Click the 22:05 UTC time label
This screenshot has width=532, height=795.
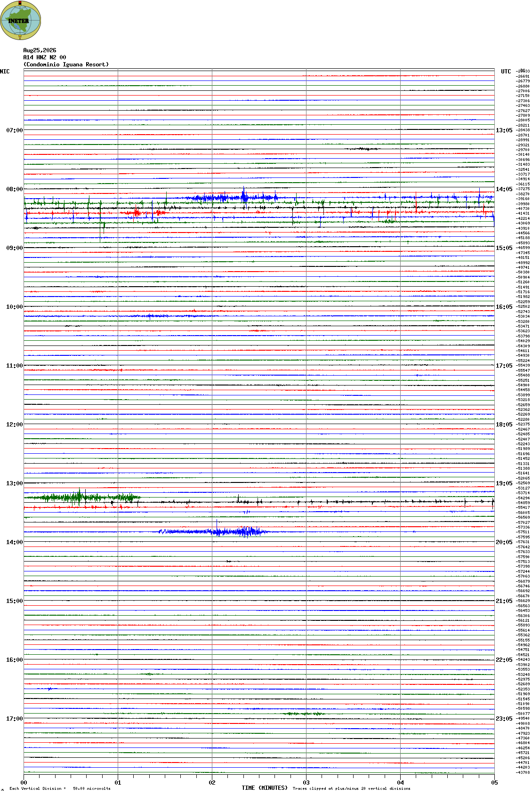(504, 660)
